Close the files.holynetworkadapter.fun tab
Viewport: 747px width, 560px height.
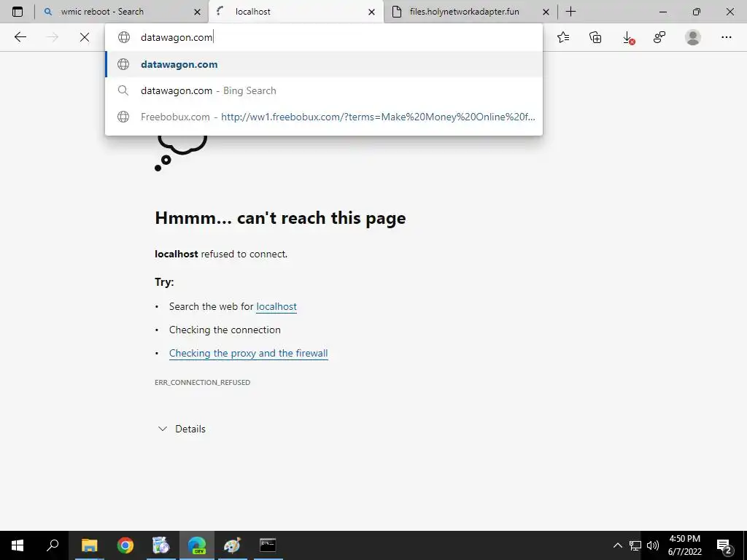tap(546, 12)
